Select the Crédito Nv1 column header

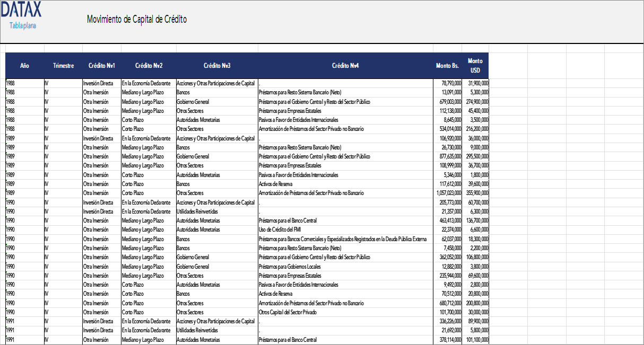click(x=101, y=66)
